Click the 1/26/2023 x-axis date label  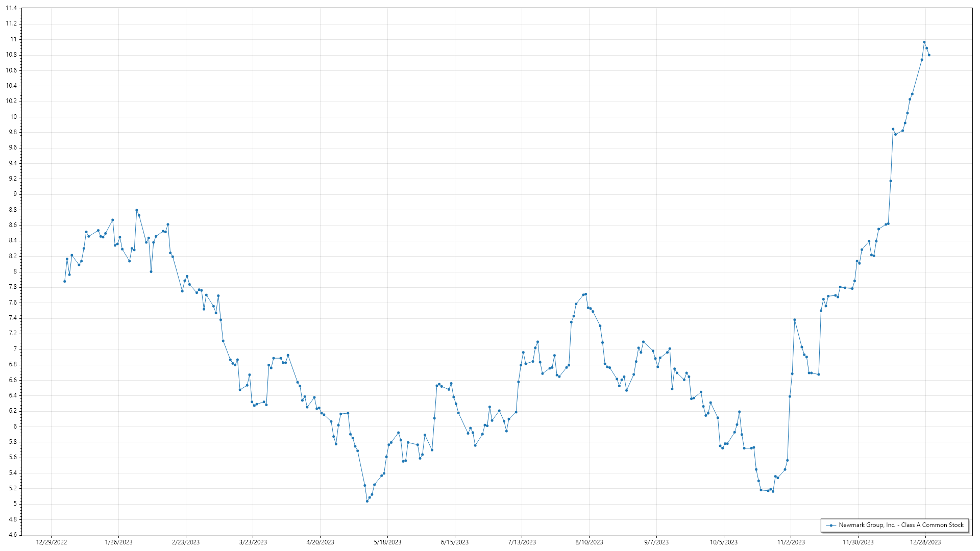tap(118, 542)
